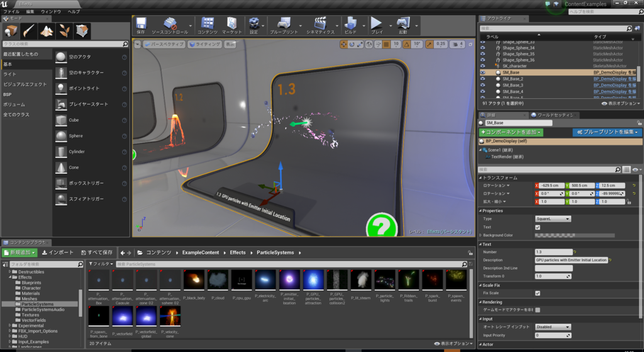The width and height of the screenshot is (644, 352).
Task: Open Cinematics (シネマティクス) toolbar icon
Action: point(320,24)
